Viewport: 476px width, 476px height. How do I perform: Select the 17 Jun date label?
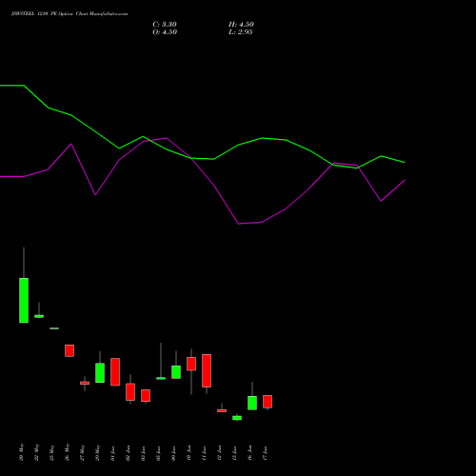265,453
